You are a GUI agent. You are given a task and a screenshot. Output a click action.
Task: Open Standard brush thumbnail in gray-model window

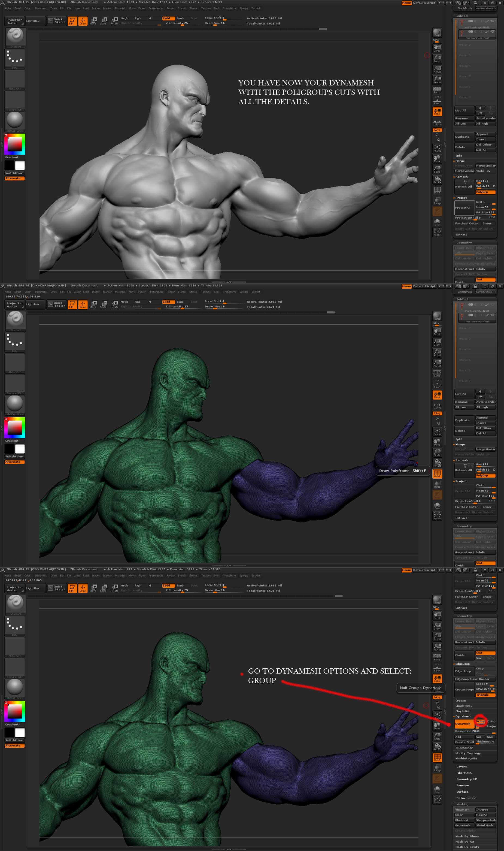(x=15, y=37)
